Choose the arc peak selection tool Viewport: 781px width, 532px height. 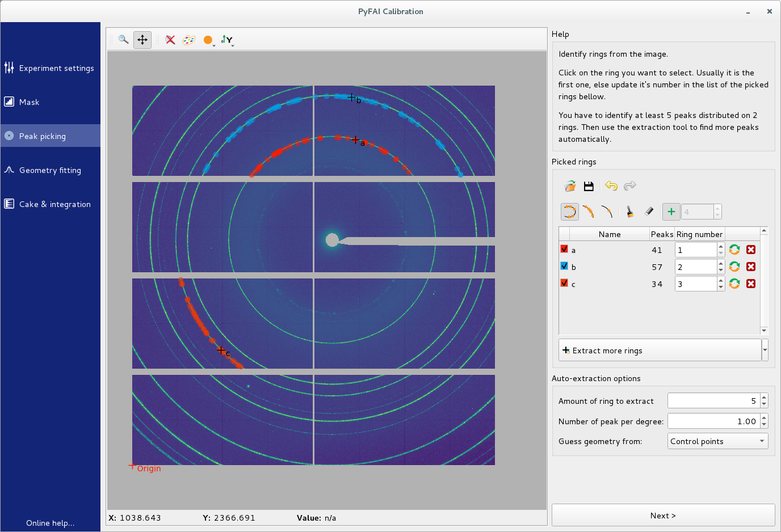(x=589, y=211)
